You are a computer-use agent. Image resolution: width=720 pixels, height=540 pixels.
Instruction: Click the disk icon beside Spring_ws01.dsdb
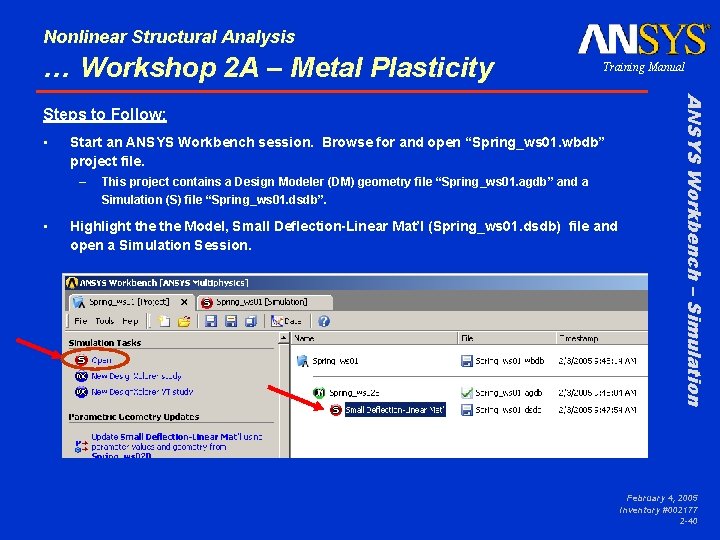coord(467,410)
